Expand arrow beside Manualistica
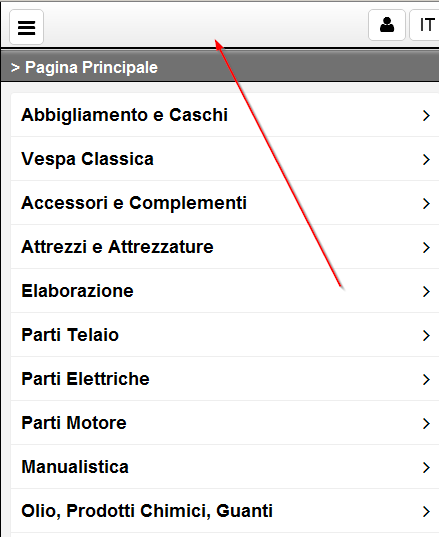This screenshot has width=439, height=537. (426, 467)
